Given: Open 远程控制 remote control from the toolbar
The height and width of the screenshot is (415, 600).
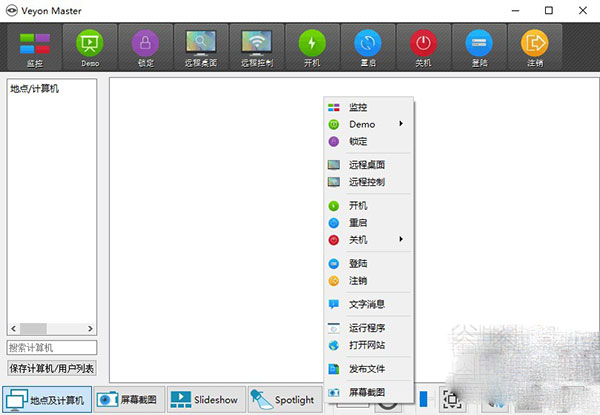Looking at the screenshot, I should (257, 47).
